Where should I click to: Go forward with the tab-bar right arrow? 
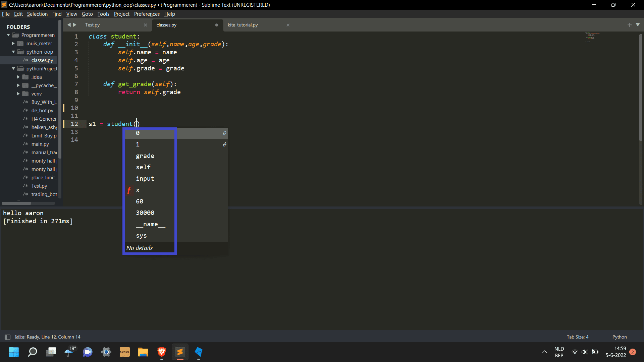(x=75, y=25)
